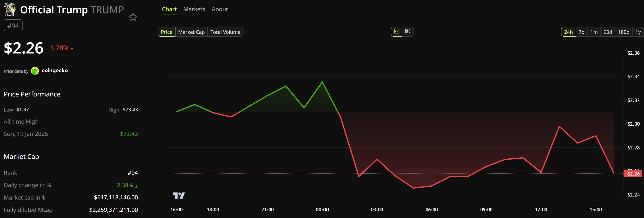Set the chart range to 90d
The height and width of the screenshot is (218, 644).
coord(608,32)
